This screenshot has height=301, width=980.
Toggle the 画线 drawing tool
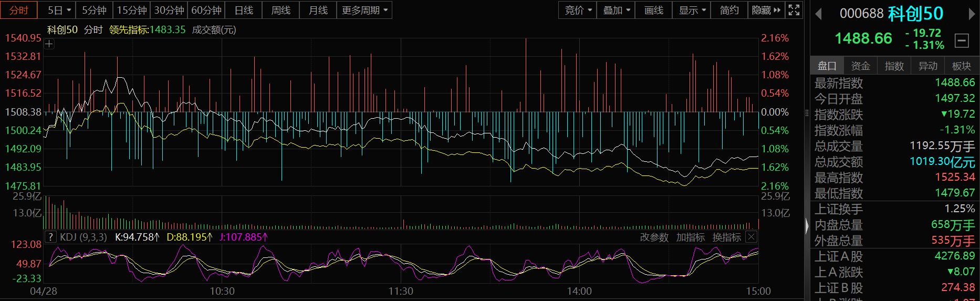[x=653, y=10]
